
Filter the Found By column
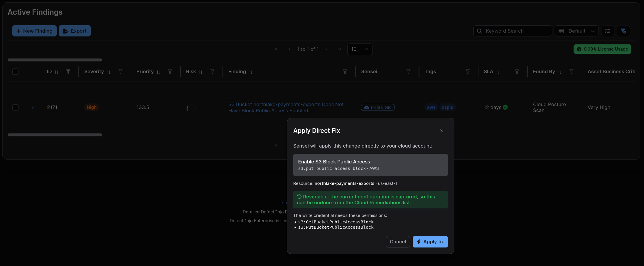(x=571, y=71)
